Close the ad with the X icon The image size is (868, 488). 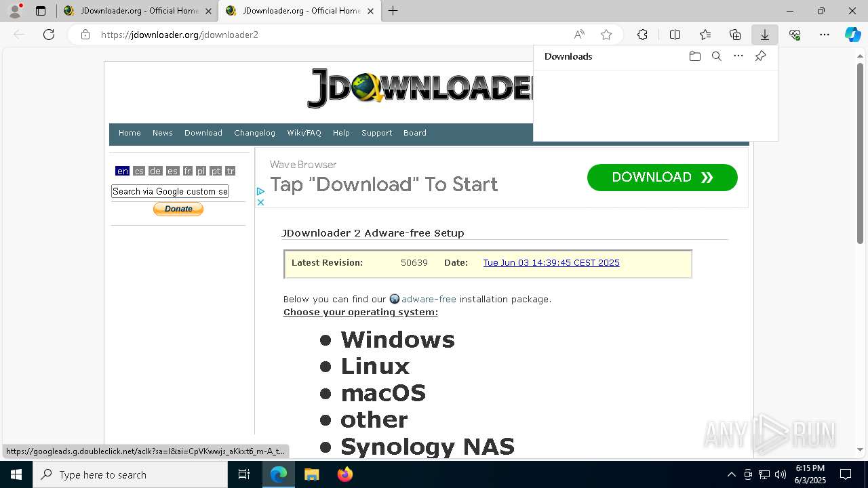260,202
